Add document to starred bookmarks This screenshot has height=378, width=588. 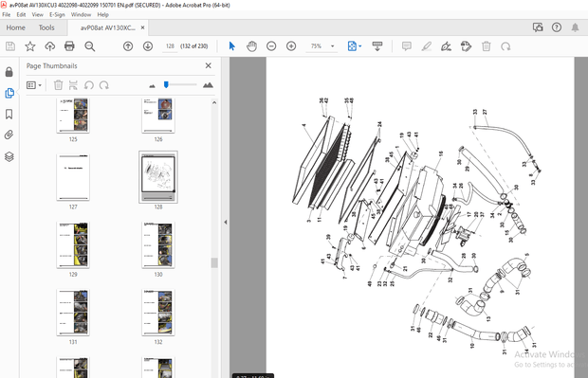30,46
